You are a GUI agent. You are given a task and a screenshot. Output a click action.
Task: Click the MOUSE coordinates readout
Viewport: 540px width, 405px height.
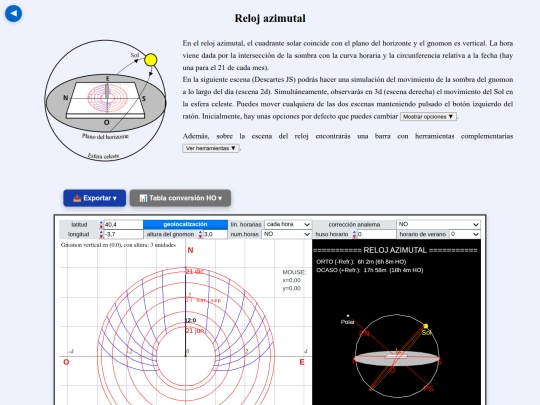tap(294, 280)
